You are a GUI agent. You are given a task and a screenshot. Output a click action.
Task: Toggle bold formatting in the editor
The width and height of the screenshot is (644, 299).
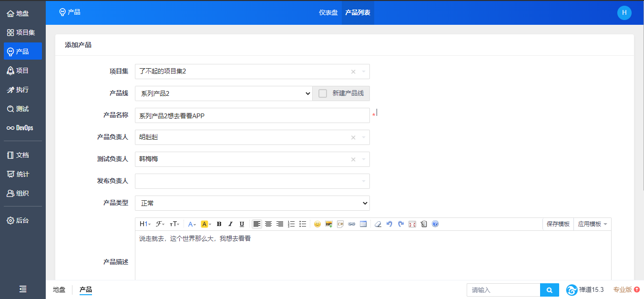pos(219,224)
